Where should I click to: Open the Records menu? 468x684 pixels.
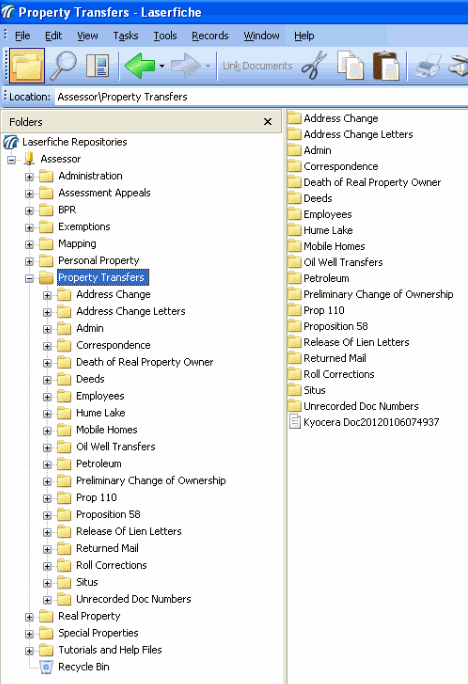tap(210, 36)
